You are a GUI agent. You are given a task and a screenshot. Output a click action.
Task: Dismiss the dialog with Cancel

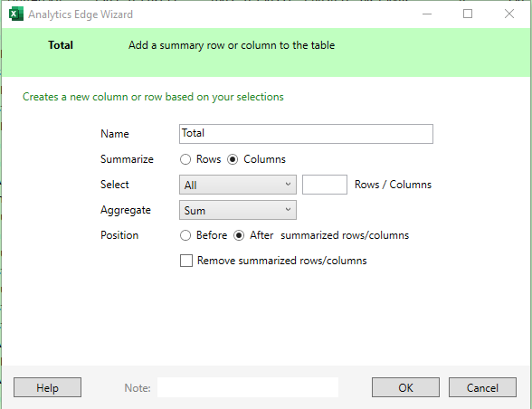click(x=482, y=387)
